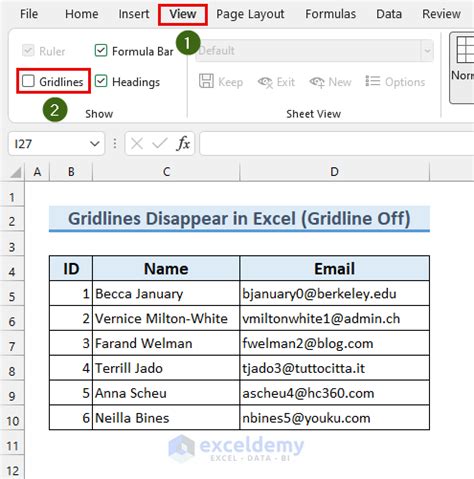This screenshot has height=479, width=474.
Task: Uncheck the Headings checkbox
Action: (x=101, y=81)
